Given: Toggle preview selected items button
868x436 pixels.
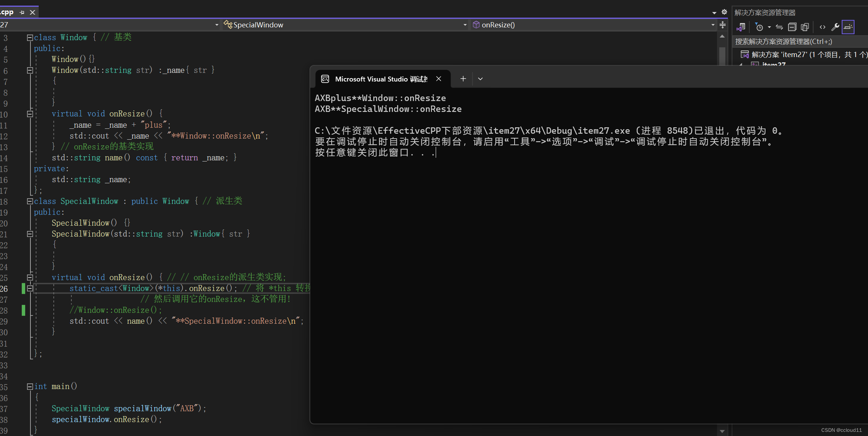Looking at the screenshot, I should pyautogui.click(x=848, y=27).
